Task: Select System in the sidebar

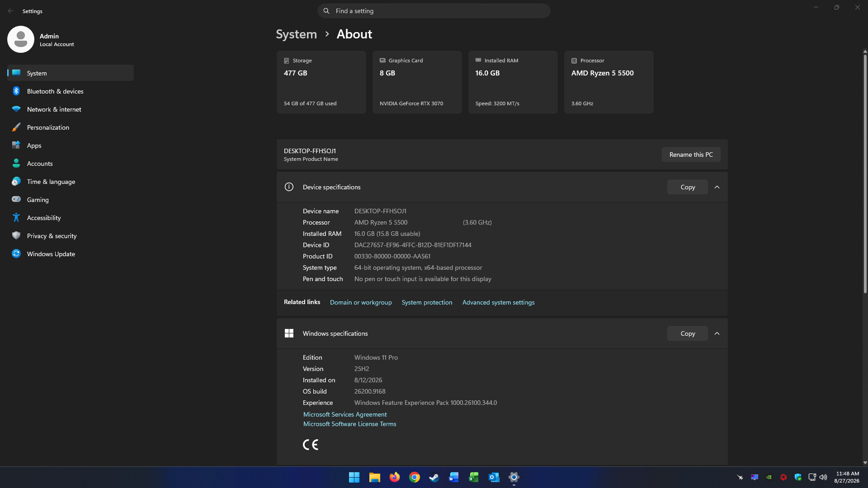Action: click(71, 73)
